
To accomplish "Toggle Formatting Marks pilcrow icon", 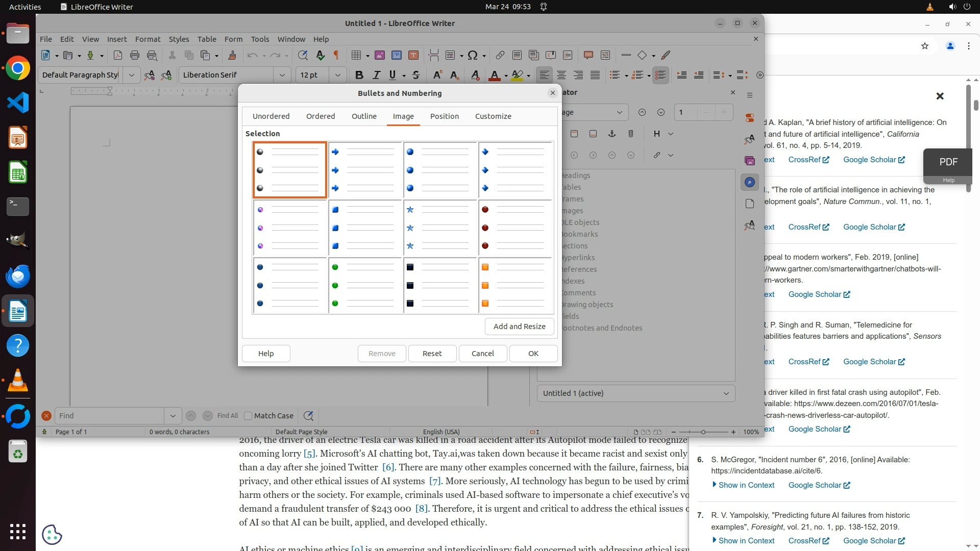I will coord(336,55).
